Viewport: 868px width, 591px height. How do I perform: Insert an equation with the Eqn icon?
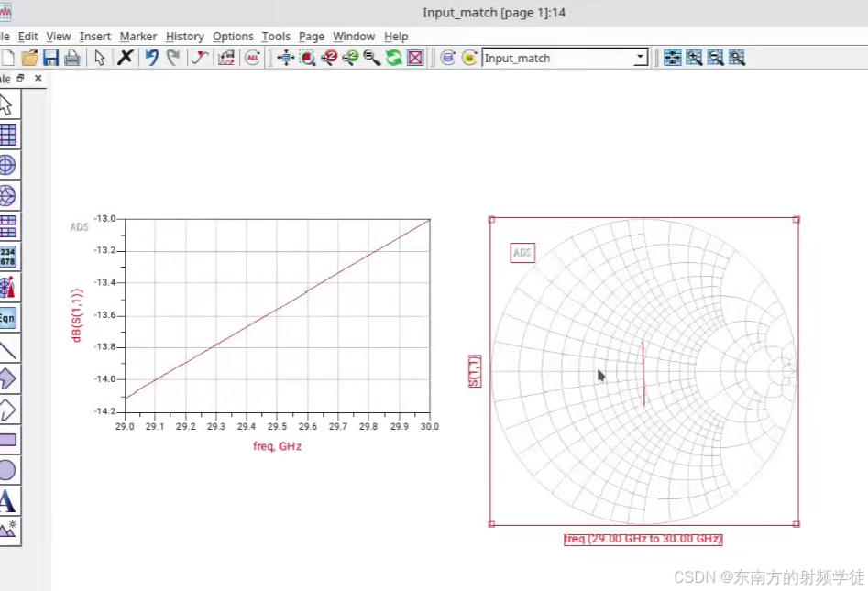pos(8,318)
